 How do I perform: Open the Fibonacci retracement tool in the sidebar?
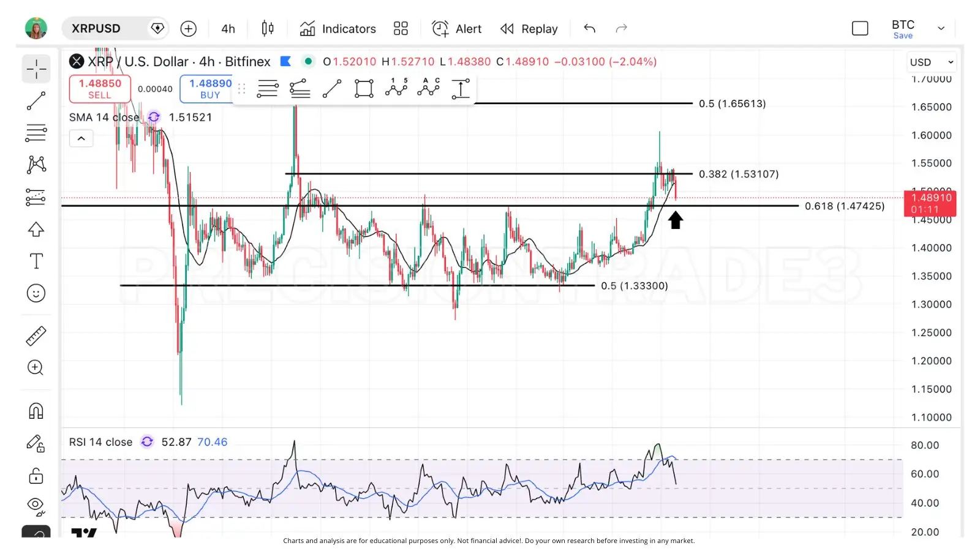(36, 133)
